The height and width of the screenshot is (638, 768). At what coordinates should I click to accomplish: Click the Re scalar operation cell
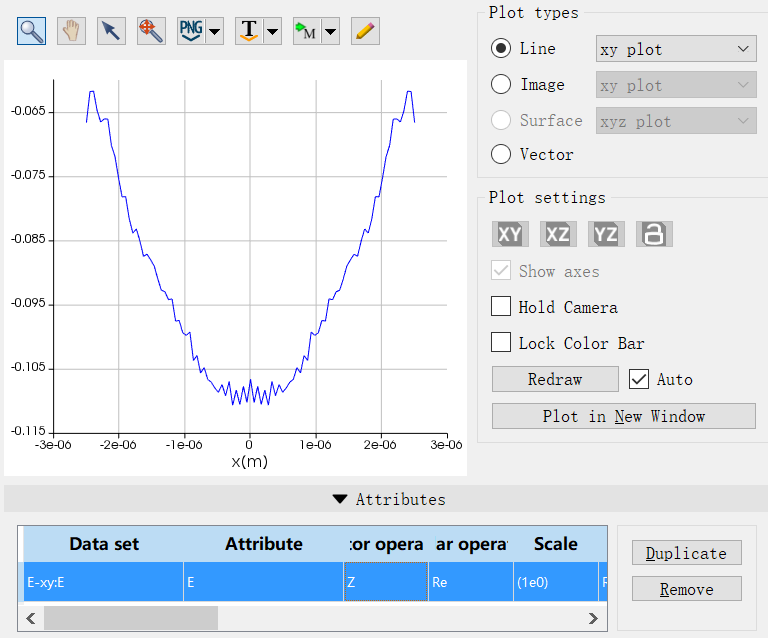click(471, 582)
